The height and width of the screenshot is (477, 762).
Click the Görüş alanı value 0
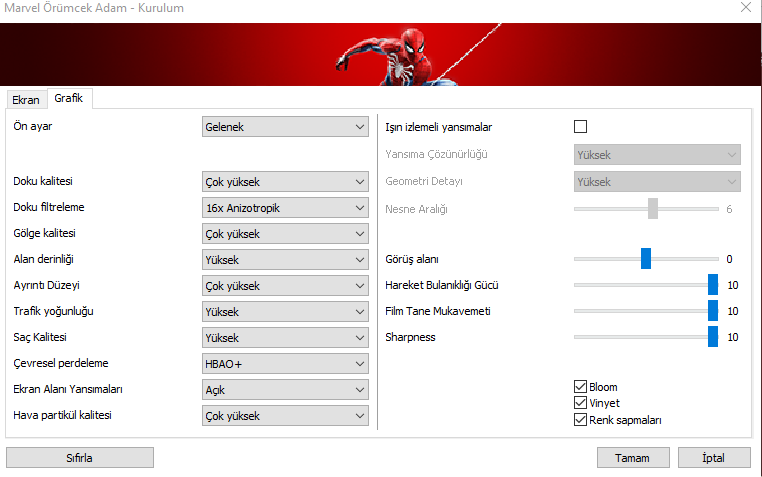pyautogui.click(x=729, y=259)
